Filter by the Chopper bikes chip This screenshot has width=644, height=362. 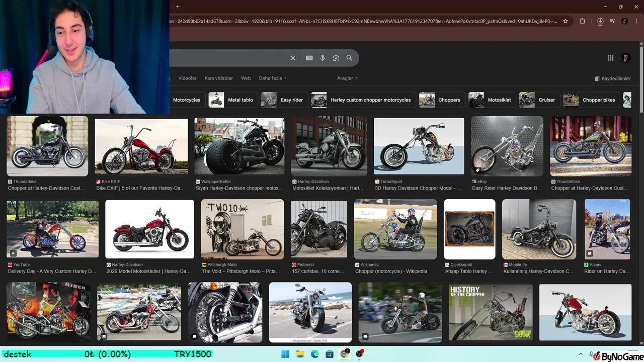(x=592, y=100)
